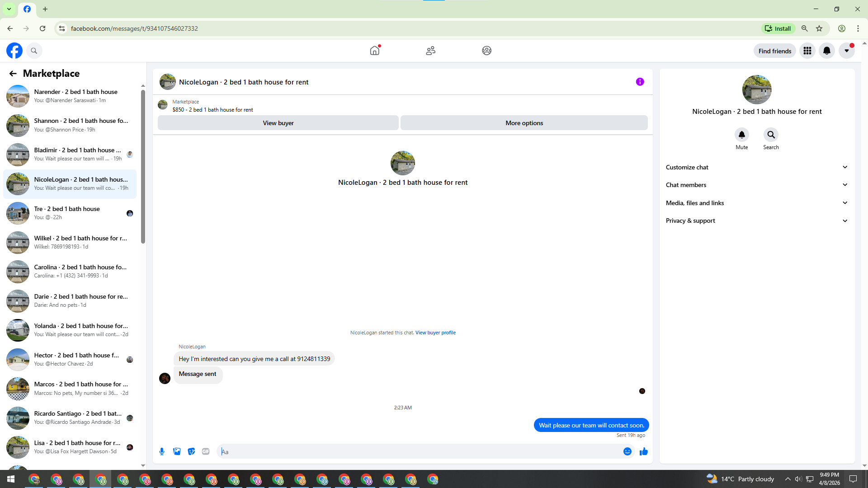Search within the conversation
Image resolution: width=868 pixels, height=488 pixels.
click(x=771, y=135)
